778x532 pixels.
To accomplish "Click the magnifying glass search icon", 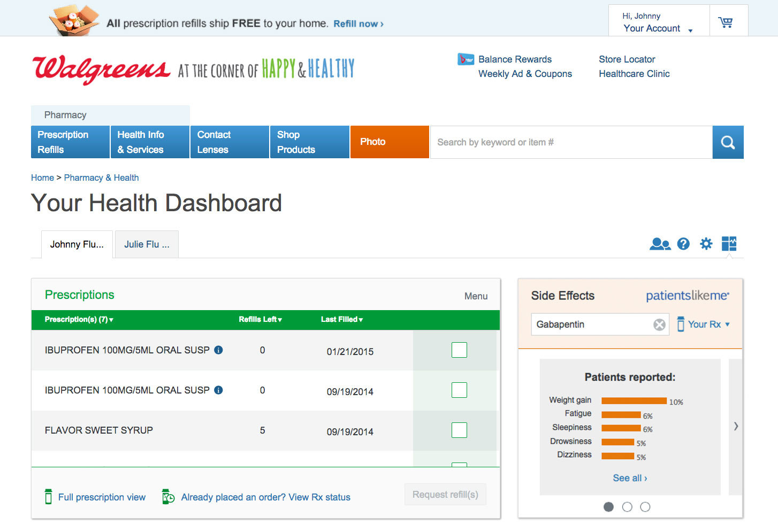I will tap(728, 142).
